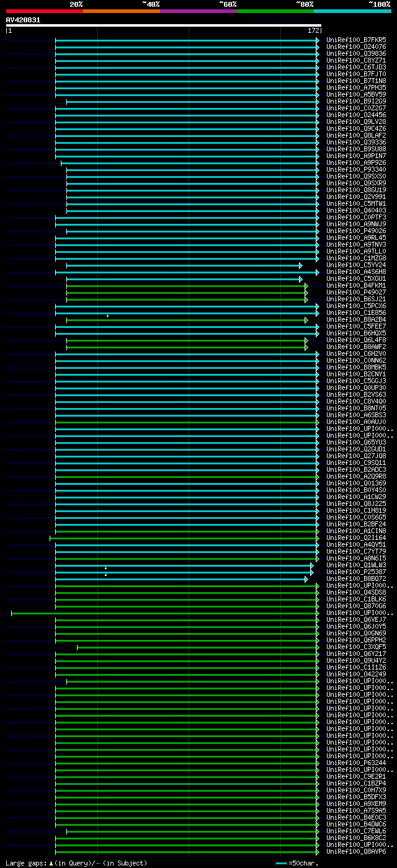The height and width of the screenshot is (868, 397).
Task: Click UniRef100_B6SJ21 label
Action: coord(356,299)
